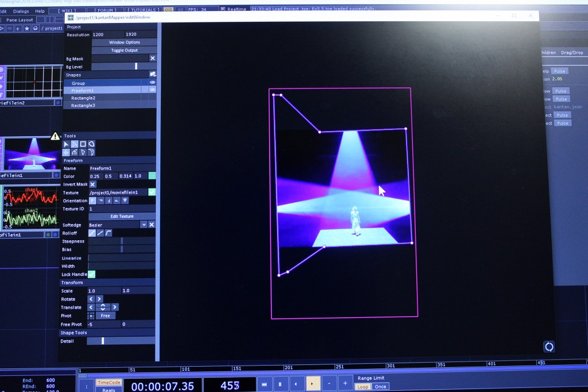This screenshot has width=588, height=392.
Task: Select the freeform polygon shape tool
Action: [x=91, y=144]
